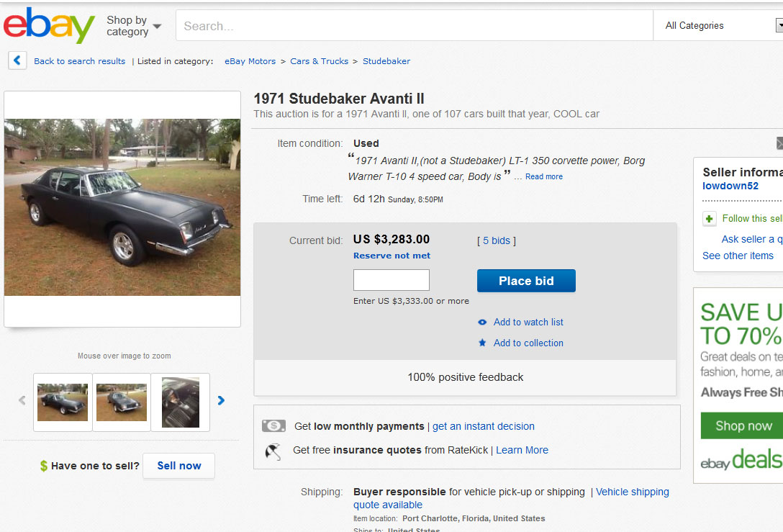Open the Shop by category dropdown
The height and width of the screenshot is (532, 783).
134,26
